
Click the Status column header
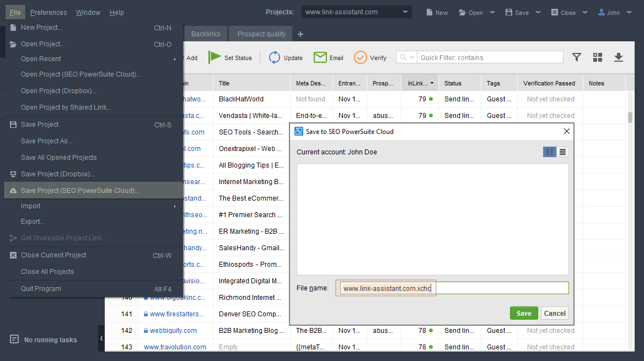point(460,83)
